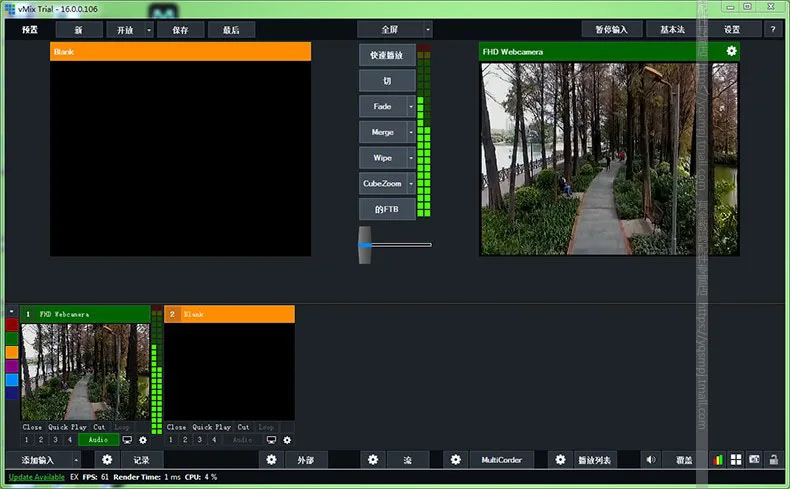The height and width of the screenshot is (489, 790).
Task: Toggle Loop on FHD Webcamera input
Action: pos(122,427)
